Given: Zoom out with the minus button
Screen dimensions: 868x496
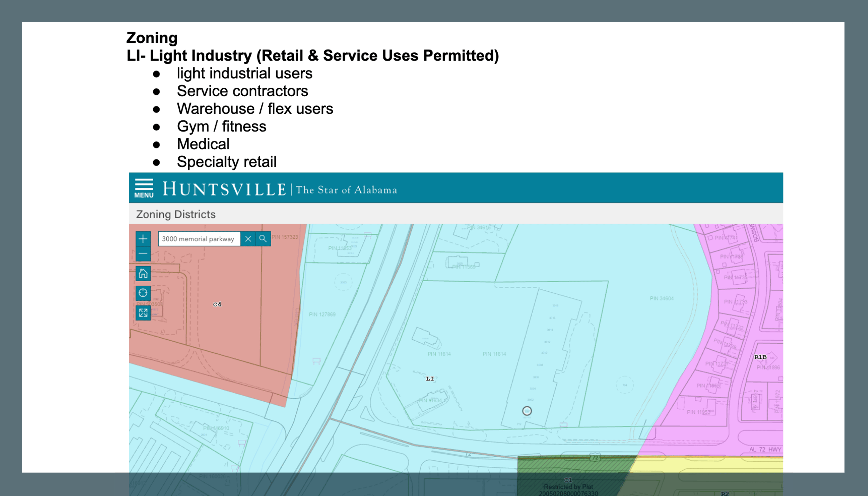Looking at the screenshot, I should pyautogui.click(x=143, y=254).
